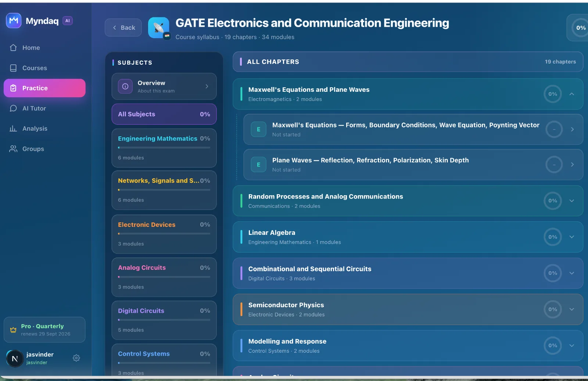The width and height of the screenshot is (588, 381).
Task: Click the Home house icon
Action: click(13, 48)
